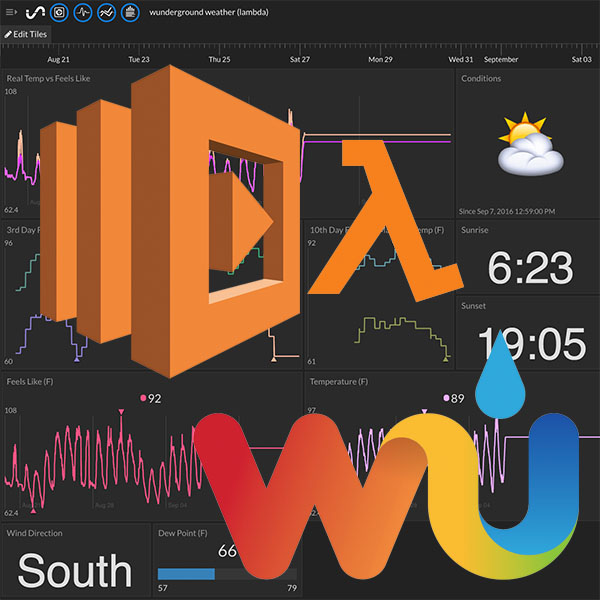The width and height of the screenshot is (600, 600).
Task: Select the September timeline label
Action: (x=501, y=59)
